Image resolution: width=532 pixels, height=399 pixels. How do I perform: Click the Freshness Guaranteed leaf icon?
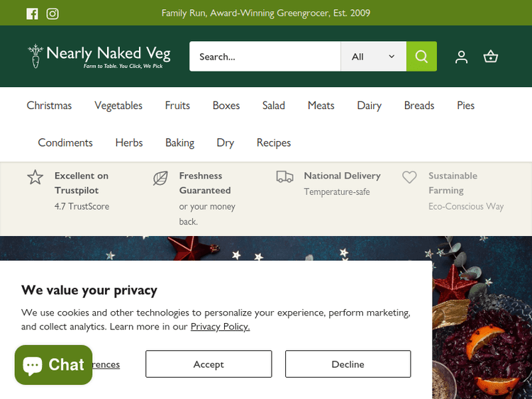pos(160,178)
